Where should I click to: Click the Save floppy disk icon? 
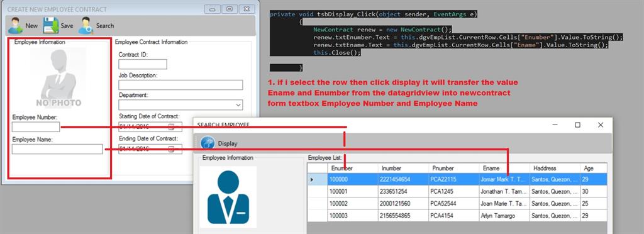51,25
